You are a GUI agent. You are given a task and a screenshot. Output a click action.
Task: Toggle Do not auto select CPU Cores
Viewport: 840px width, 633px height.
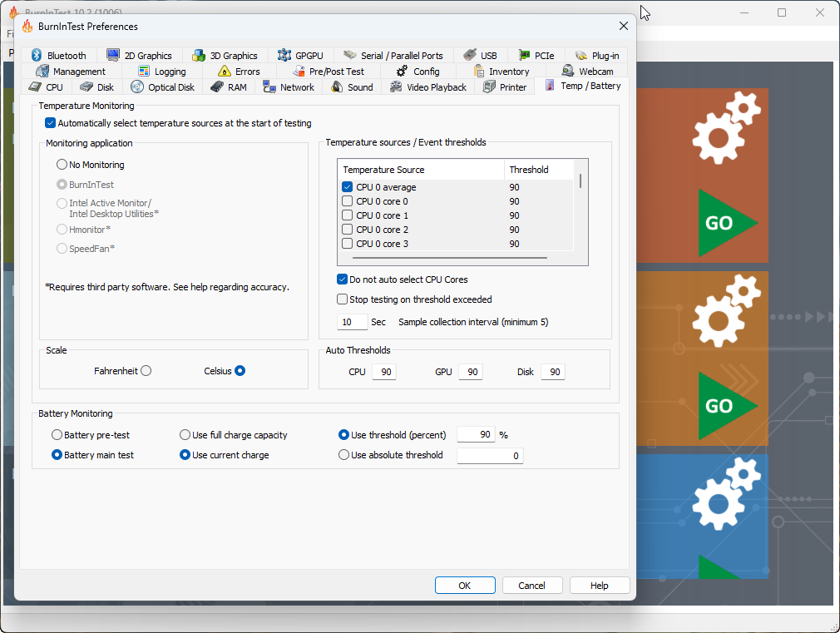(x=342, y=279)
